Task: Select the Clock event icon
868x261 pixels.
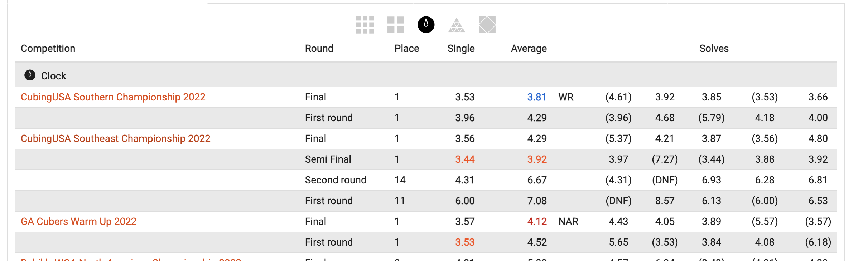Action: pyautogui.click(x=426, y=25)
